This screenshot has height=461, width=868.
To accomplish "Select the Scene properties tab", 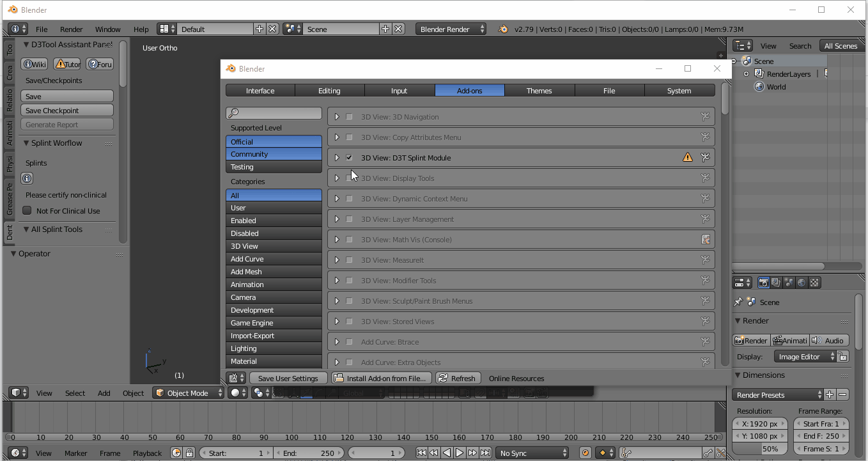I will 789,283.
